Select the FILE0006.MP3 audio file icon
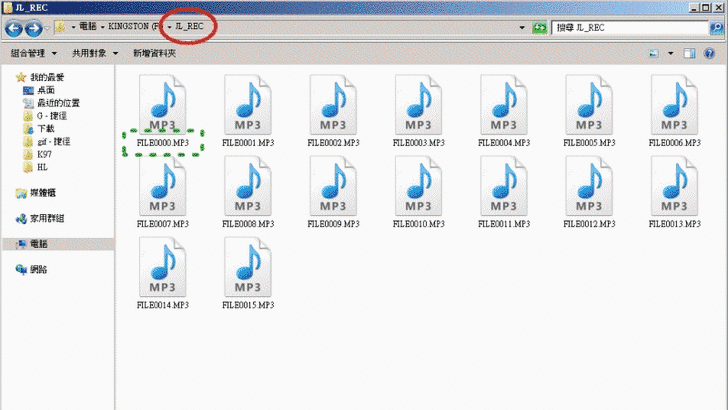The image size is (728, 410). coord(675,104)
